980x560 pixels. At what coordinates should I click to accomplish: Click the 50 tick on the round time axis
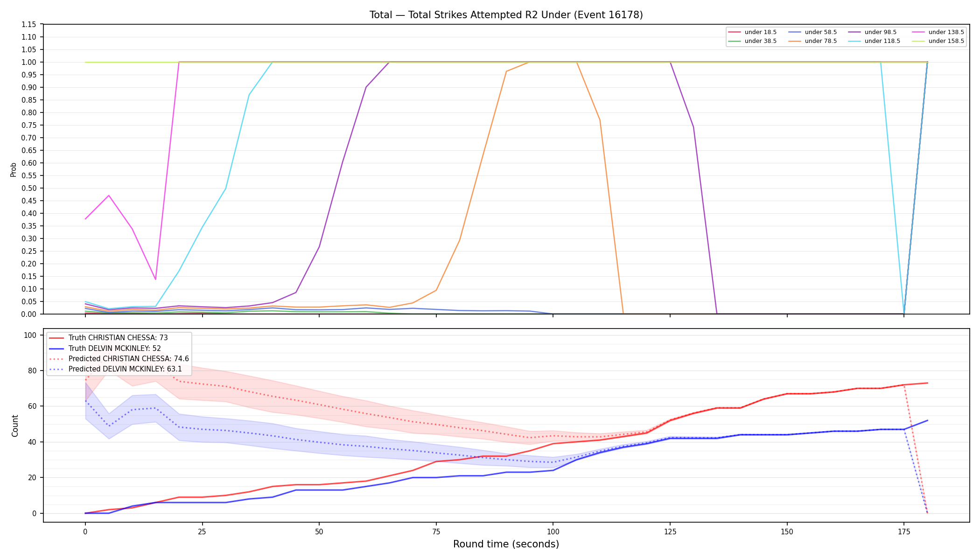319,532
